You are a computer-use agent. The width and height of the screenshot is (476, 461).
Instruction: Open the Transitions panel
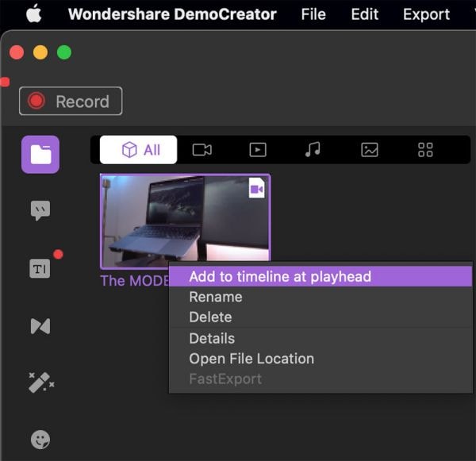tap(40, 326)
